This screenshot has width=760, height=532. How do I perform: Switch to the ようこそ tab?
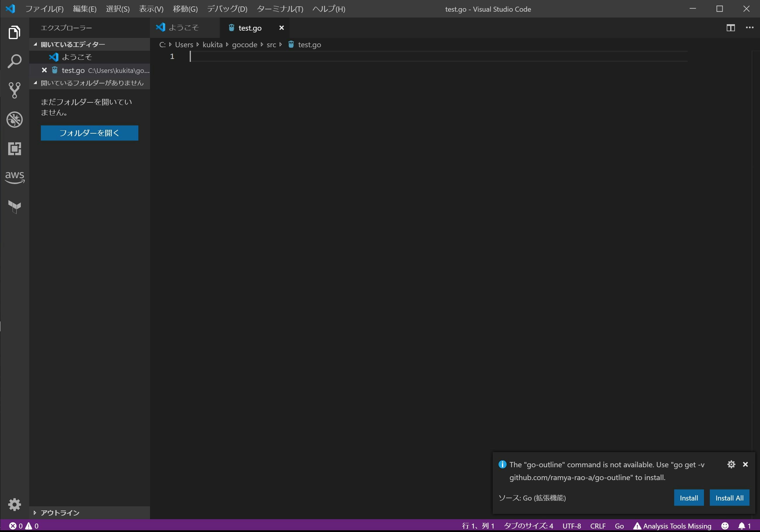[x=184, y=28]
